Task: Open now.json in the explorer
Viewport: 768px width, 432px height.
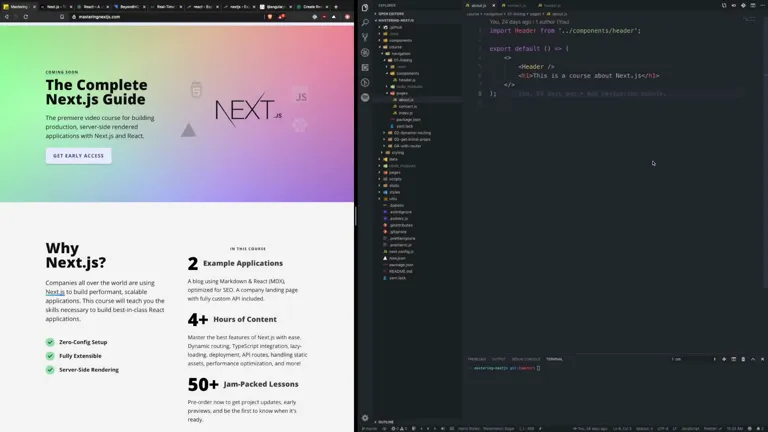Action: [x=397, y=258]
